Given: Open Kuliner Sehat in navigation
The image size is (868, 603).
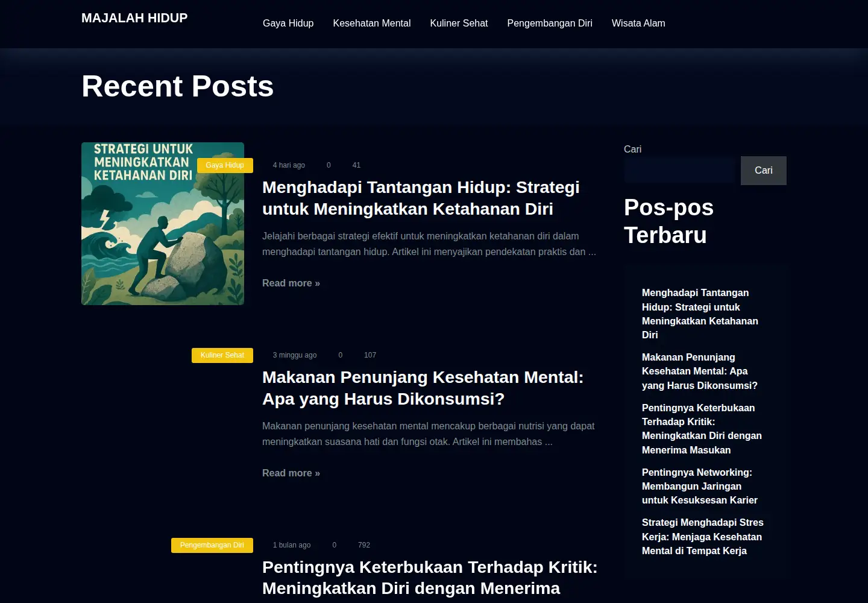Looking at the screenshot, I should tap(459, 23).
